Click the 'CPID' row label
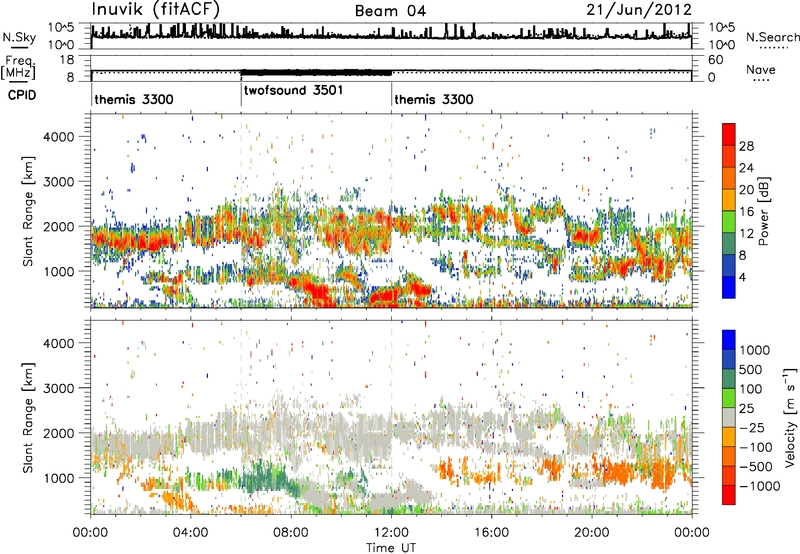The image size is (800, 554). (22, 95)
